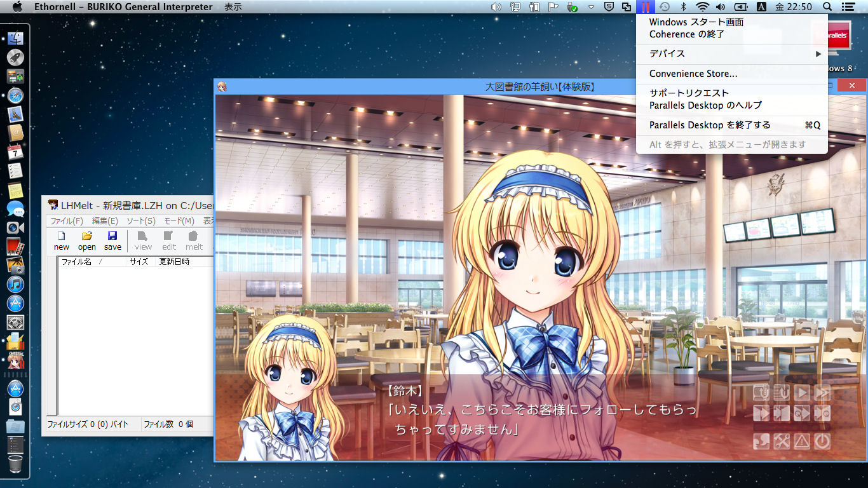Select サポートリクエスト menu entry
The height and width of the screenshot is (488, 868).
(x=732, y=93)
